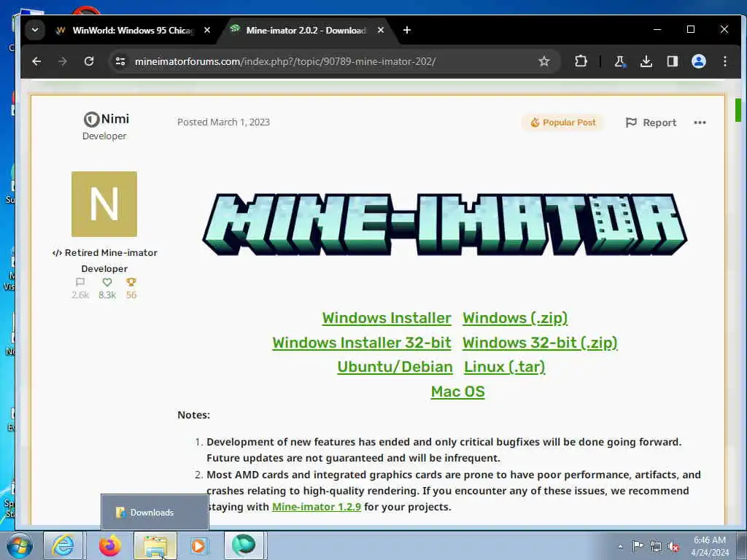The image size is (747, 560).
Task: Select the Mine-imator 2.0.2 Download tab
Action: click(306, 31)
